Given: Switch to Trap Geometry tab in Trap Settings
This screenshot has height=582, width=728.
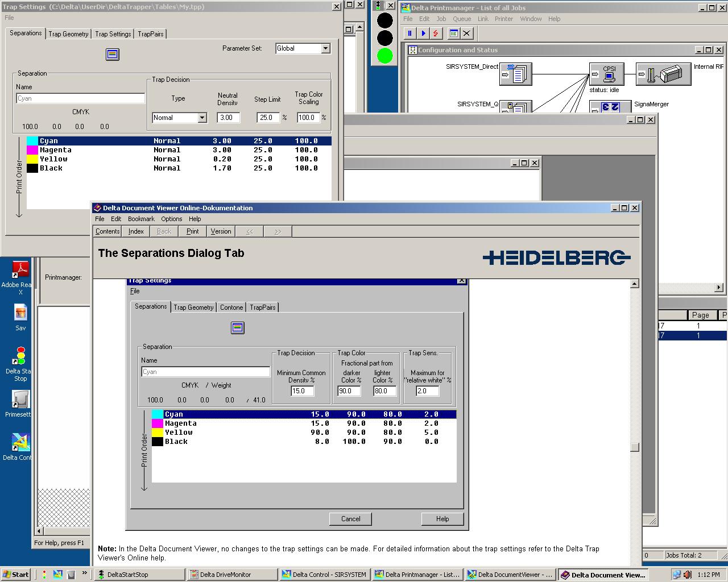Looking at the screenshot, I should 68,34.
